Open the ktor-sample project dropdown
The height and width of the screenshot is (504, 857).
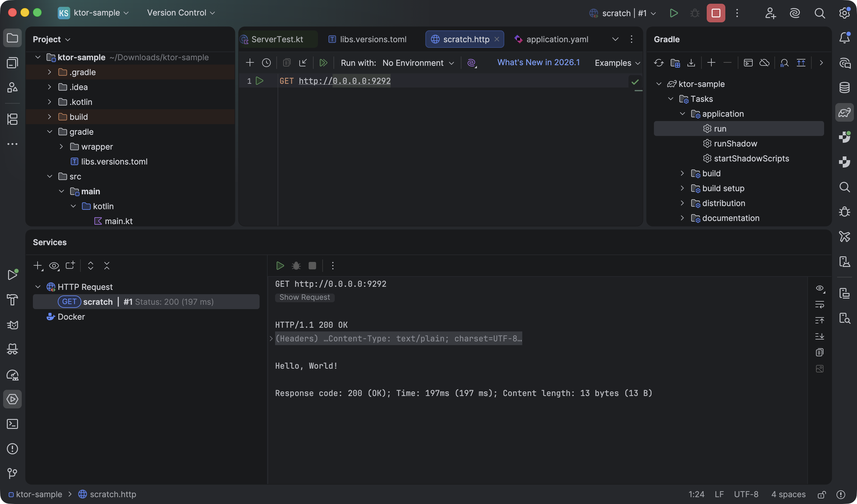(93, 13)
